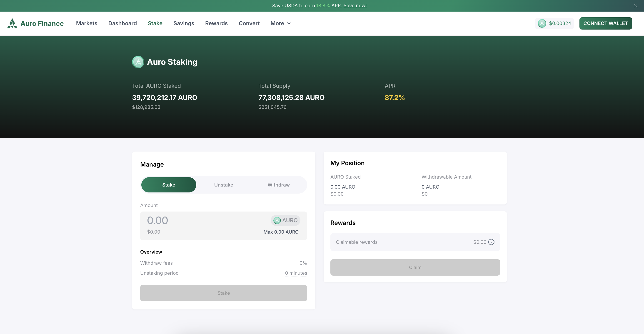The image size is (644, 334).
Task: Follow the Save now! banner link
Action: pyautogui.click(x=355, y=5)
